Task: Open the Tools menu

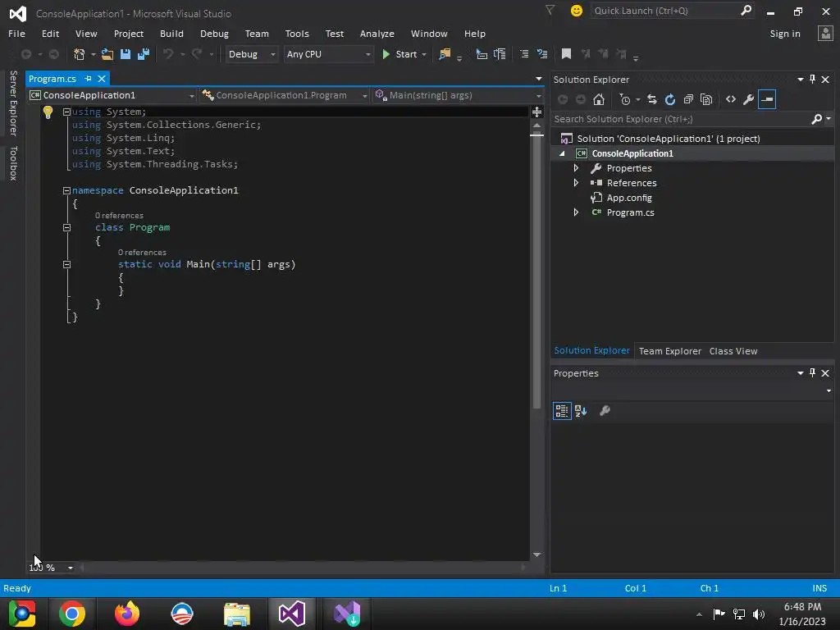Action: [x=297, y=34]
